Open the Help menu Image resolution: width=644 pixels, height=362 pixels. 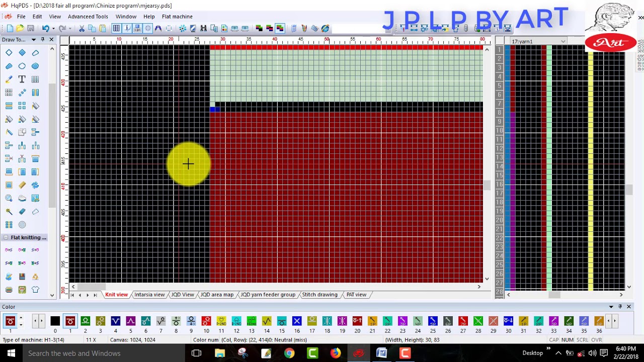coord(149,17)
